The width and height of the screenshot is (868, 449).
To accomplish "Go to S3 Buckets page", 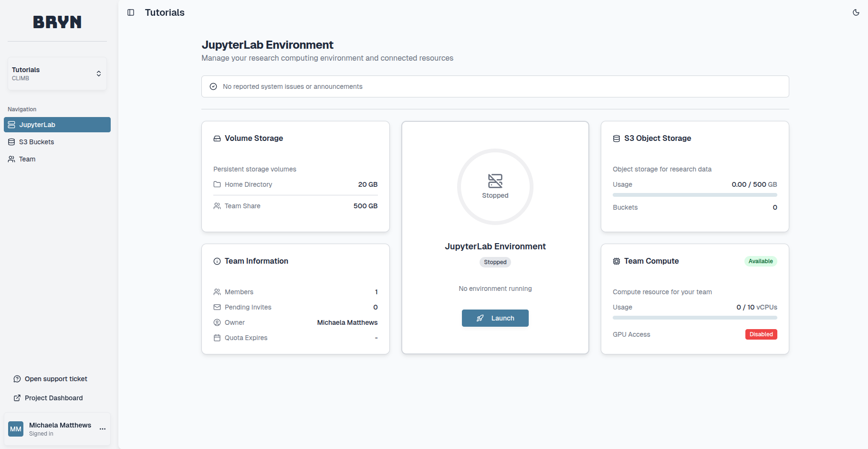I will click(x=36, y=142).
